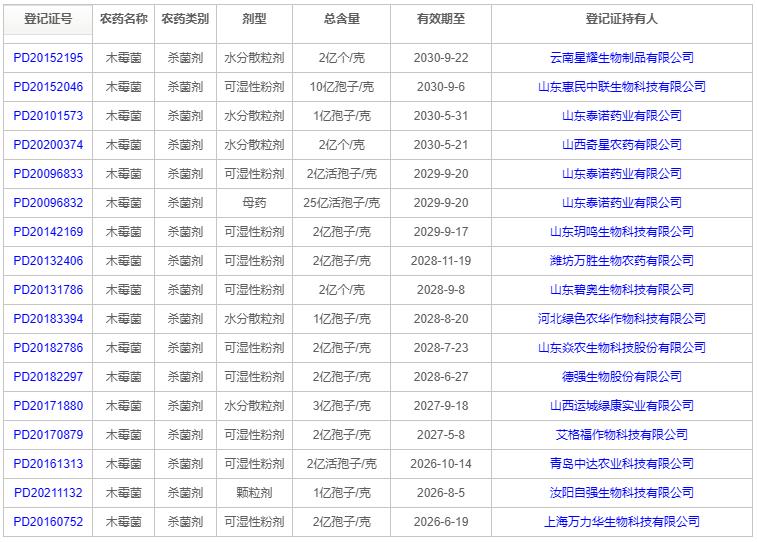
Task: Select the 25亿活孢子/克 content cell
Action: pos(342,203)
